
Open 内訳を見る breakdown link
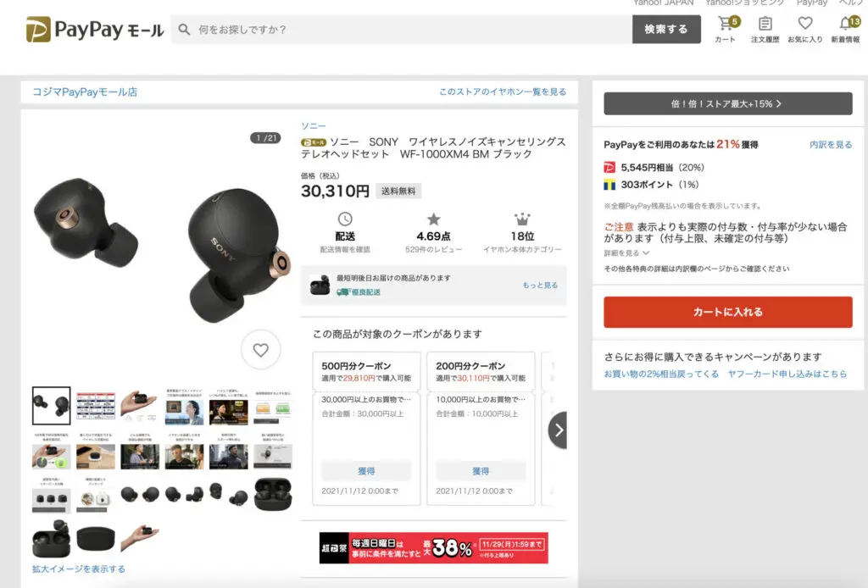830,145
